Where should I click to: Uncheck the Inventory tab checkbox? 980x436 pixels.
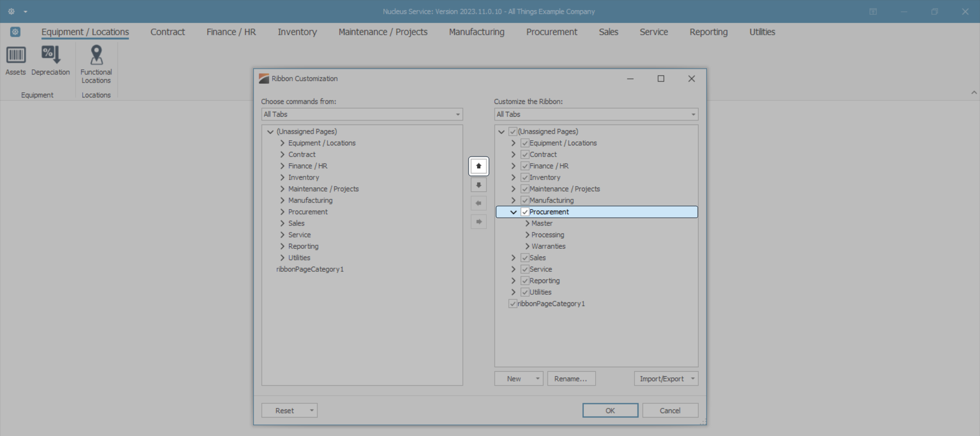tap(525, 177)
